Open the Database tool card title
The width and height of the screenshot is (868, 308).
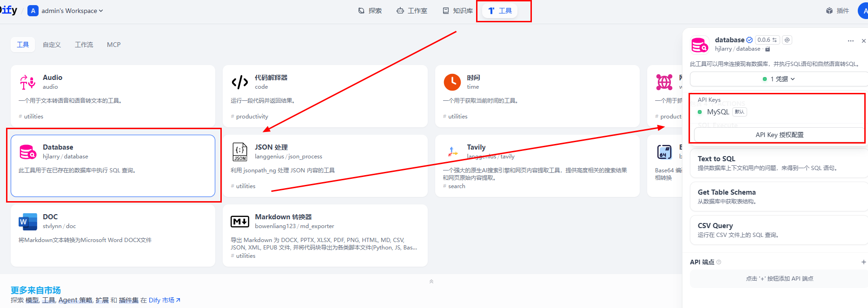click(58, 147)
